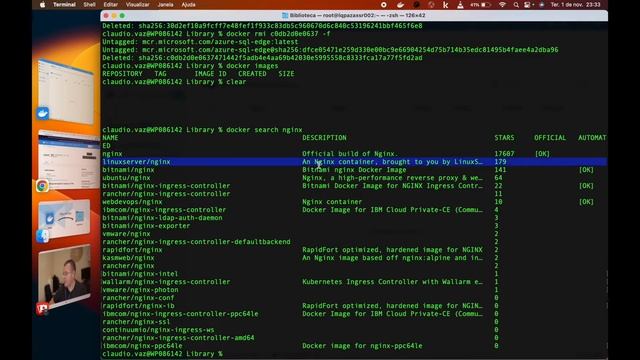Click rancher/nginx-ingress-controller result name
This screenshot has height=360, width=640.
click(166, 194)
